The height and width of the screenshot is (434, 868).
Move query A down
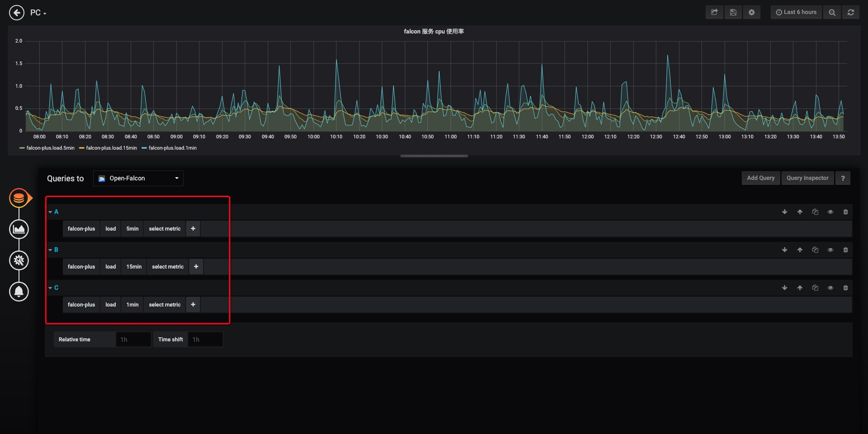785,212
